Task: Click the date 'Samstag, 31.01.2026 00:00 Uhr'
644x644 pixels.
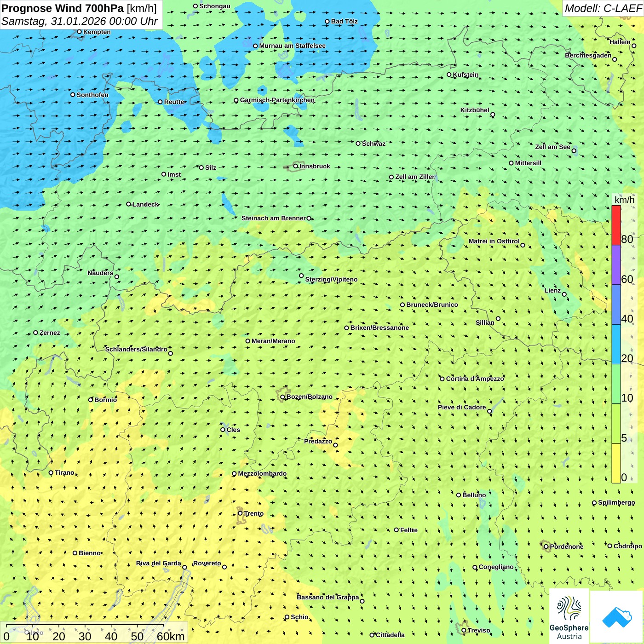Action: (80, 21)
